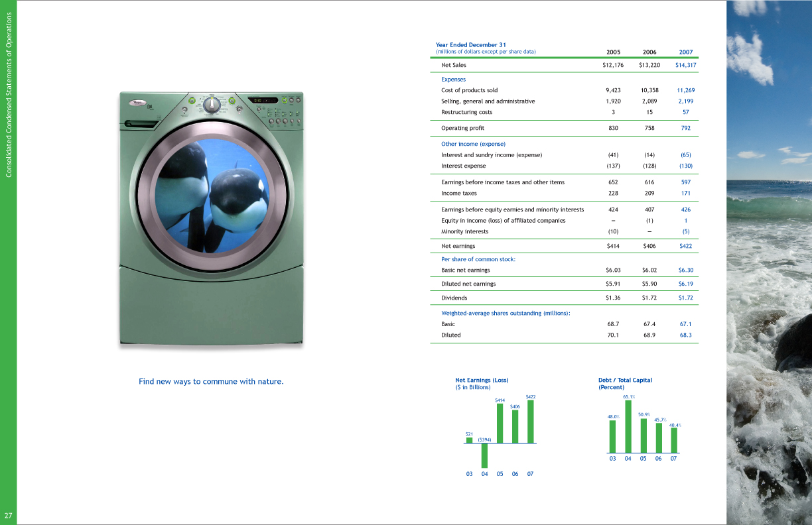Select the "Restructuring costs" row label
The width and height of the screenshot is (812, 525).
[466, 112]
